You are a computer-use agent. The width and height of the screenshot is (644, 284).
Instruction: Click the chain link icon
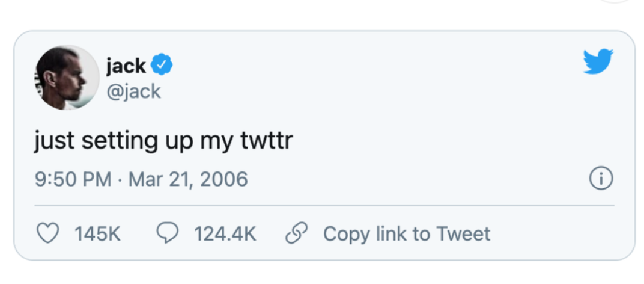coord(297,234)
